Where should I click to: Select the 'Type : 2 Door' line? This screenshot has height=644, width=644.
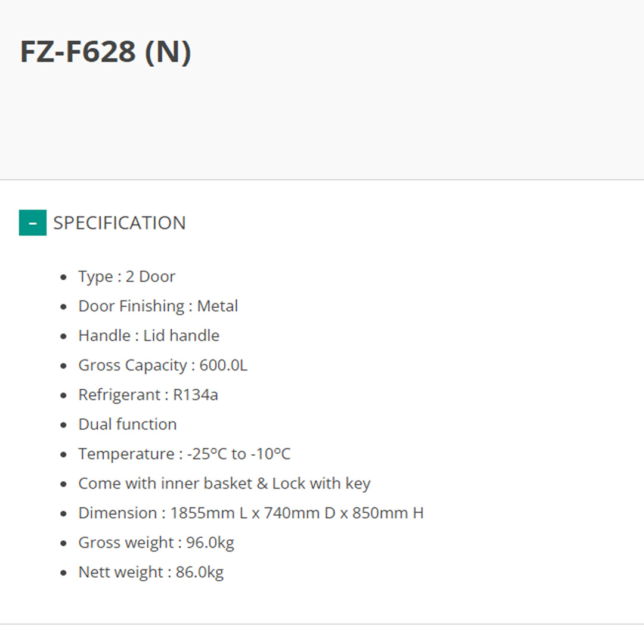(126, 277)
